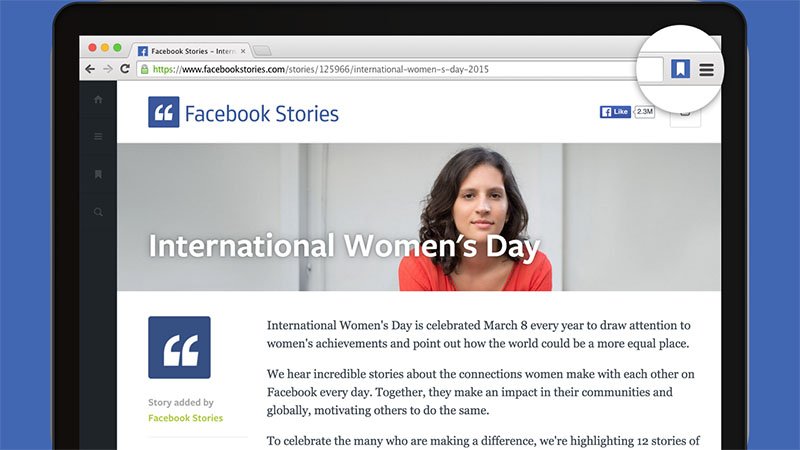The width and height of the screenshot is (800, 450).
Task: Click the green padlock security icon
Action: 145,69
